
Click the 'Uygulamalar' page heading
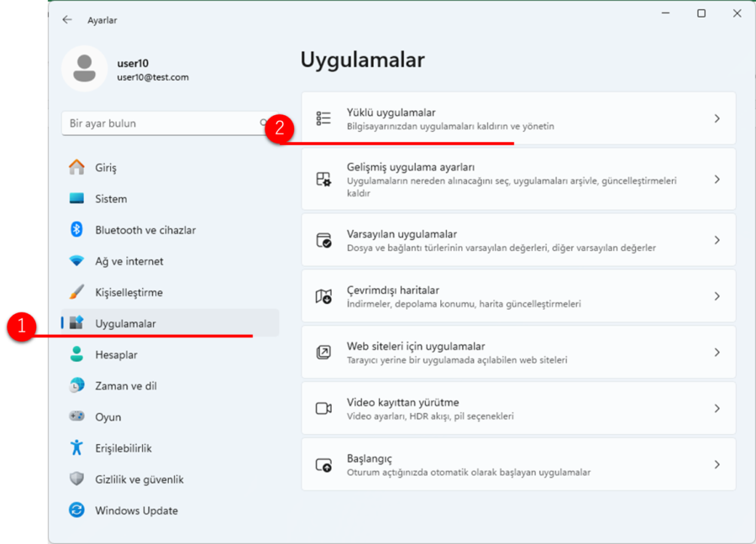pyautogui.click(x=363, y=60)
